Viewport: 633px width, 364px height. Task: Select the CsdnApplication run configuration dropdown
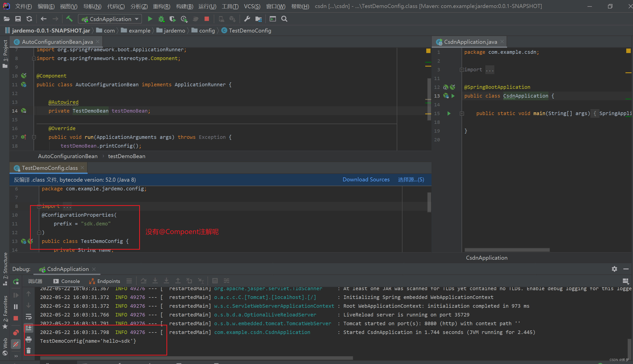tap(111, 19)
